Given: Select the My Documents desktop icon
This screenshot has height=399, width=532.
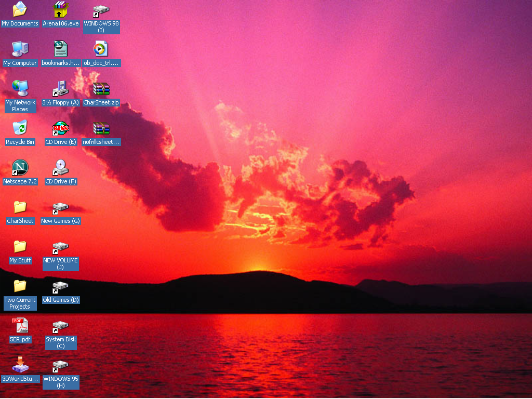Looking at the screenshot, I should (20, 9).
